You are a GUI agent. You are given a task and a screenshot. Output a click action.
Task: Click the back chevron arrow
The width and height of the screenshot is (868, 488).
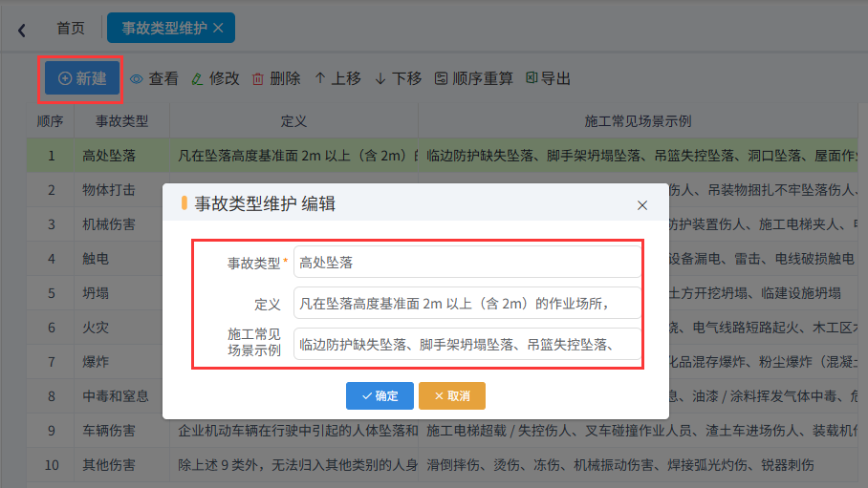tap(22, 30)
